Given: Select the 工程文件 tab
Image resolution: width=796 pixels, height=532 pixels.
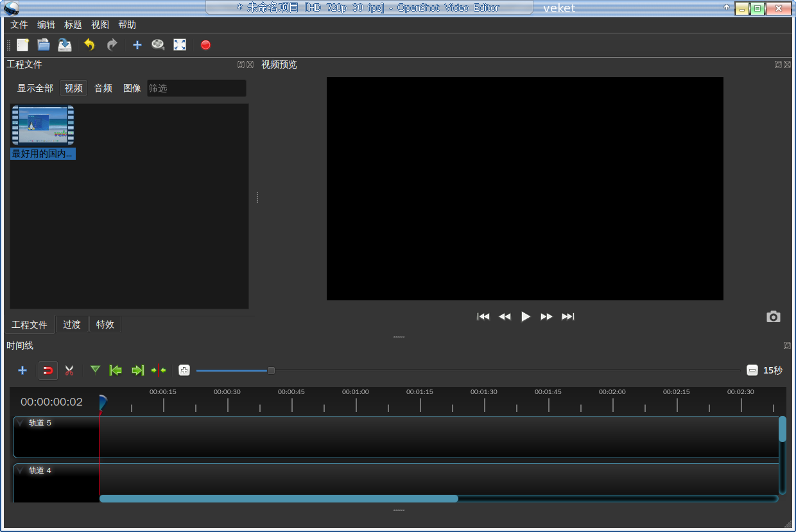Looking at the screenshot, I should pos(30,325).
